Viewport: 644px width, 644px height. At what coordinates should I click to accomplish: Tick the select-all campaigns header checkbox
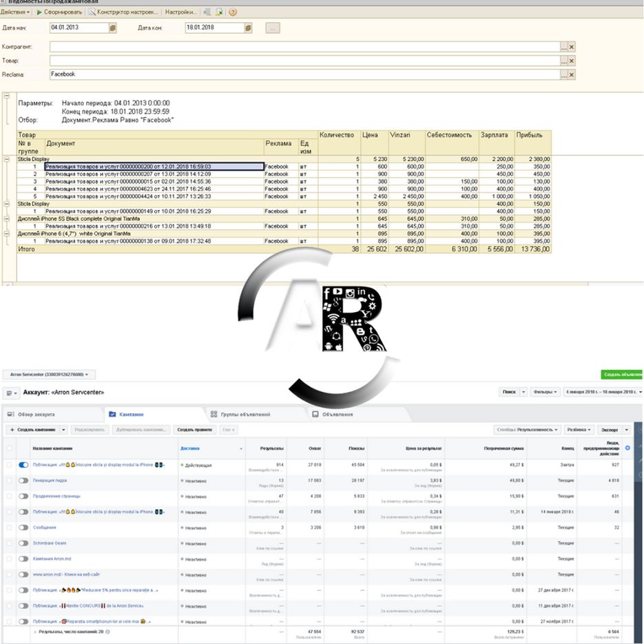tap(10, 448)
